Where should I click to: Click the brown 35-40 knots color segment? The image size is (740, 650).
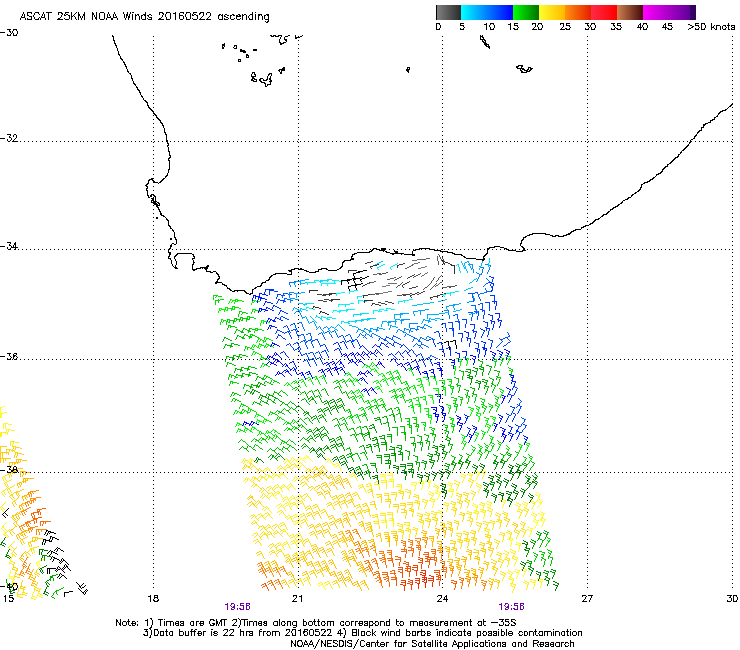pos(630,12)
